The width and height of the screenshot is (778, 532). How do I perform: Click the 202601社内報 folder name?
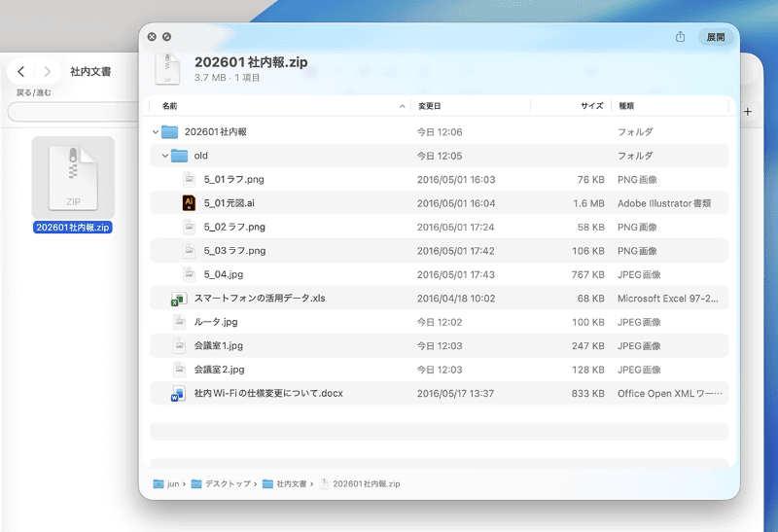tap(215, 132)
